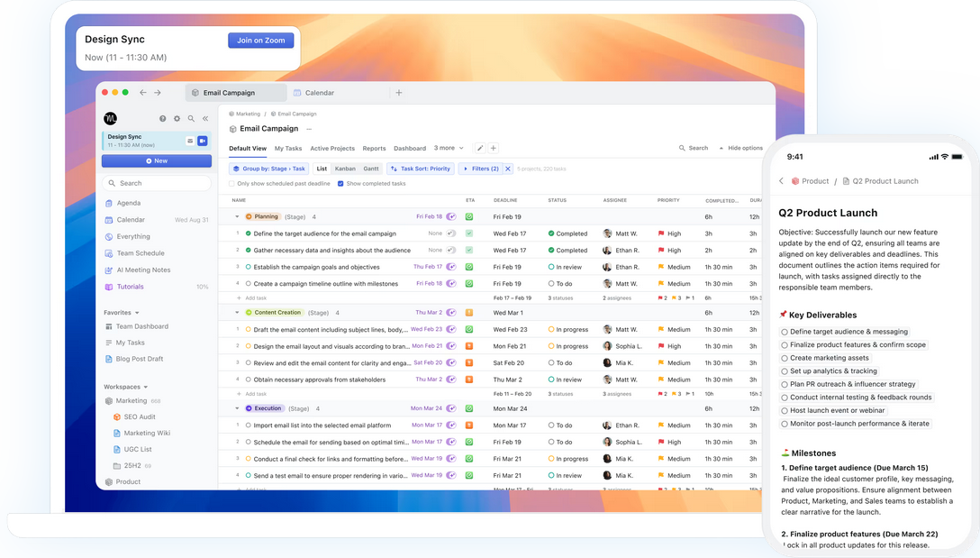Switch to the Kanban view tab

coord(345,169)
